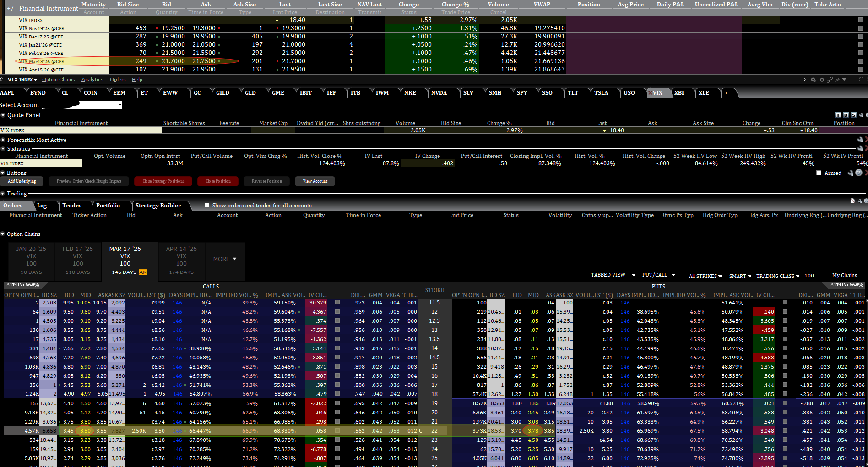Open the SMART exchange dropdown
Viewport: 868px width, 467px height.
[x=740, y=276]
